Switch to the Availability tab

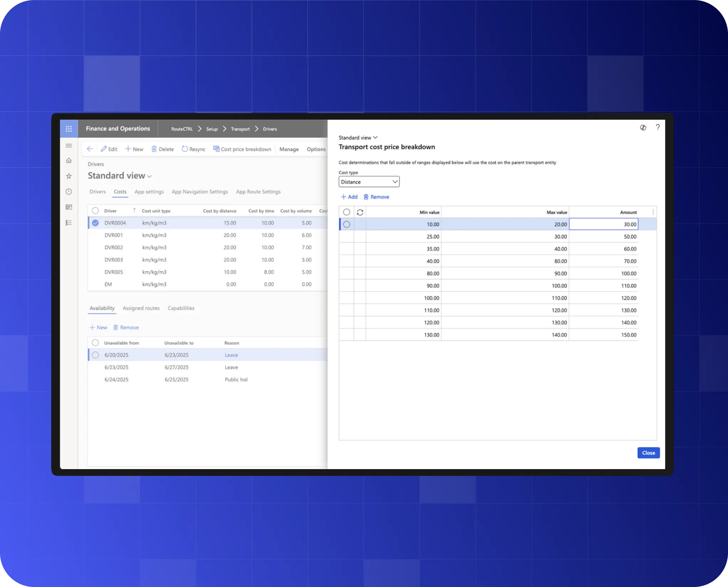102,308
